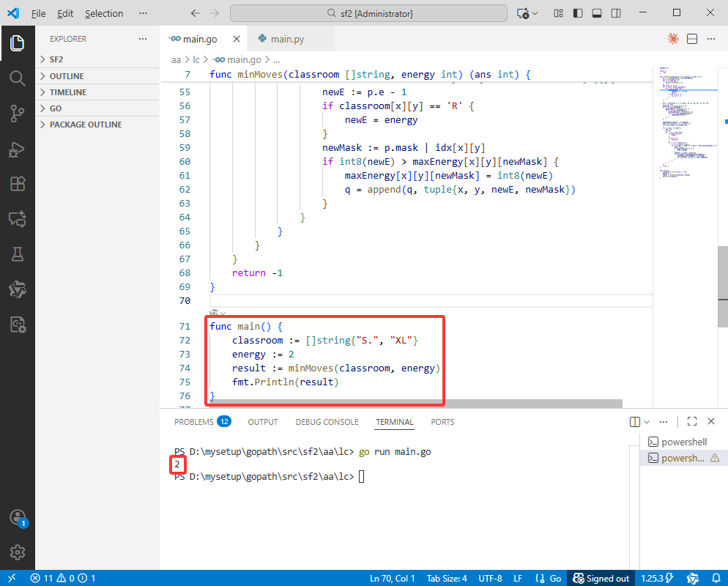728x586 pixels.
Task: Open Explorer Views and More Actions ellipsis
Action: pos(143,39)
